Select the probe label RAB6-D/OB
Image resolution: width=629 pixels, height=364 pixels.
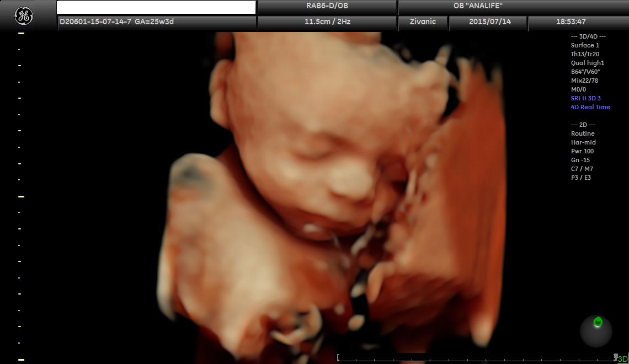(327, 6)
